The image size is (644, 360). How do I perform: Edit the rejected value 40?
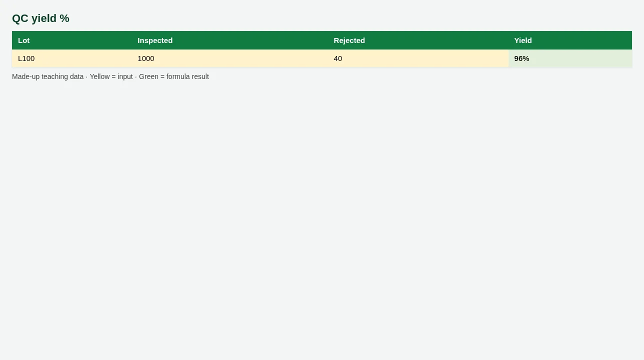point(418,58)
